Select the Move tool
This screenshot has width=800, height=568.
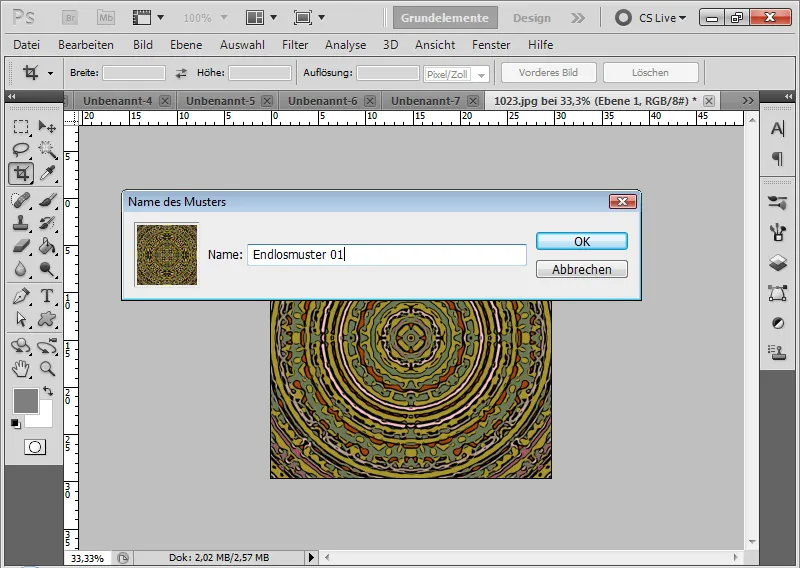(47, 126)
